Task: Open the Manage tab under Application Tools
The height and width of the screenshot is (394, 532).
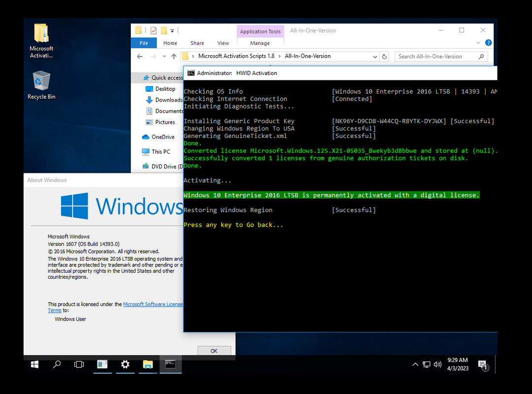Action: [x=260, y=43]
